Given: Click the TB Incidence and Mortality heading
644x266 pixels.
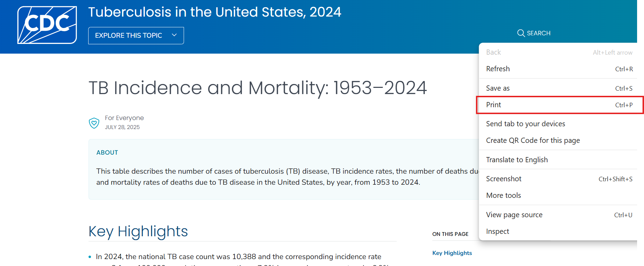Looking at the screenshot, I should 258,88.
